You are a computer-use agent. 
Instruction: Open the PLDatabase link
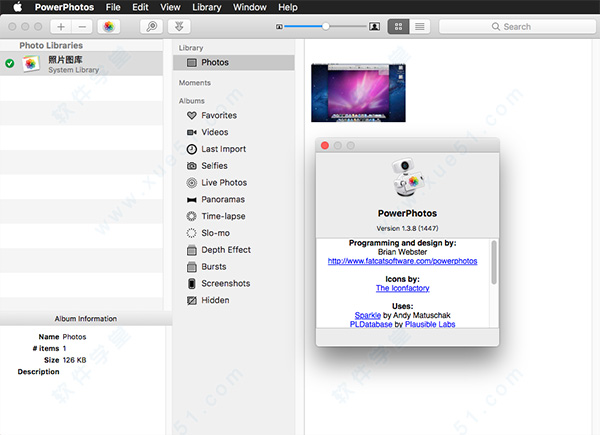point(371,324)
